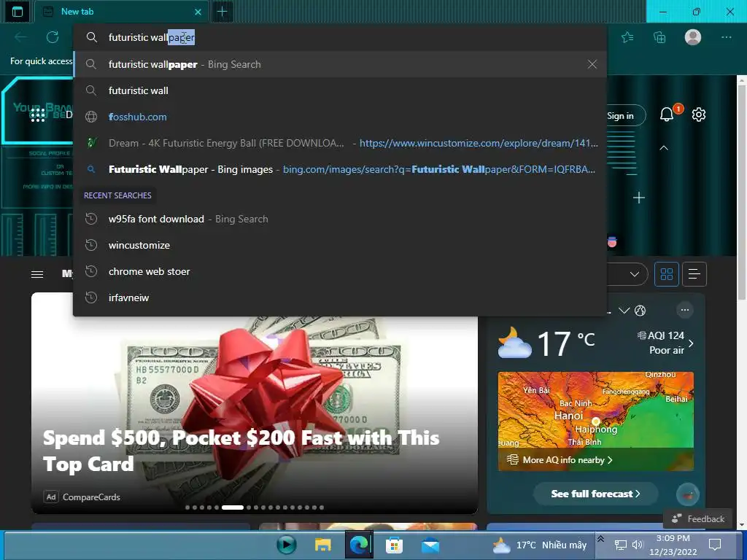The width and height of the screenshot is (747, 560).
Task: Open Dream 4K Futuristic Energy Ball suggestion
Action: click(x=340, y=143)
